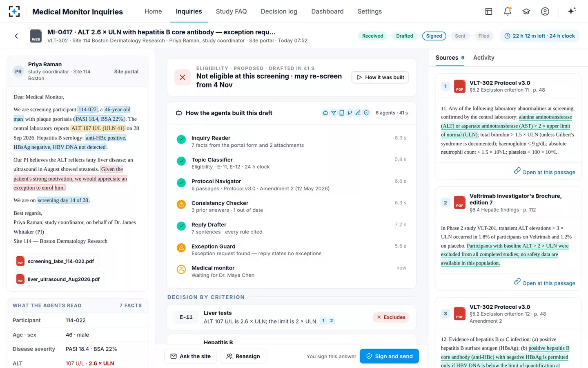
Task: Open the Settings tab
Action: tap(370, 11)
